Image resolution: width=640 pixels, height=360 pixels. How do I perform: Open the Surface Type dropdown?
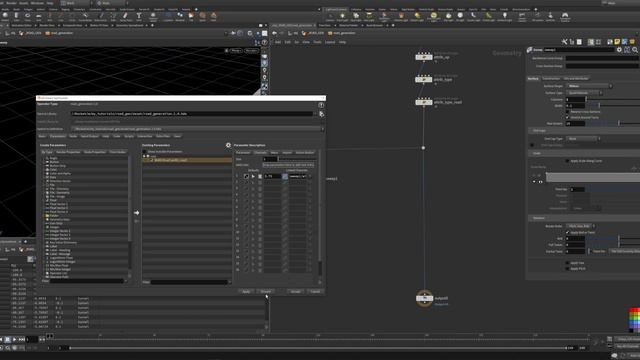(x=584, y=93)
